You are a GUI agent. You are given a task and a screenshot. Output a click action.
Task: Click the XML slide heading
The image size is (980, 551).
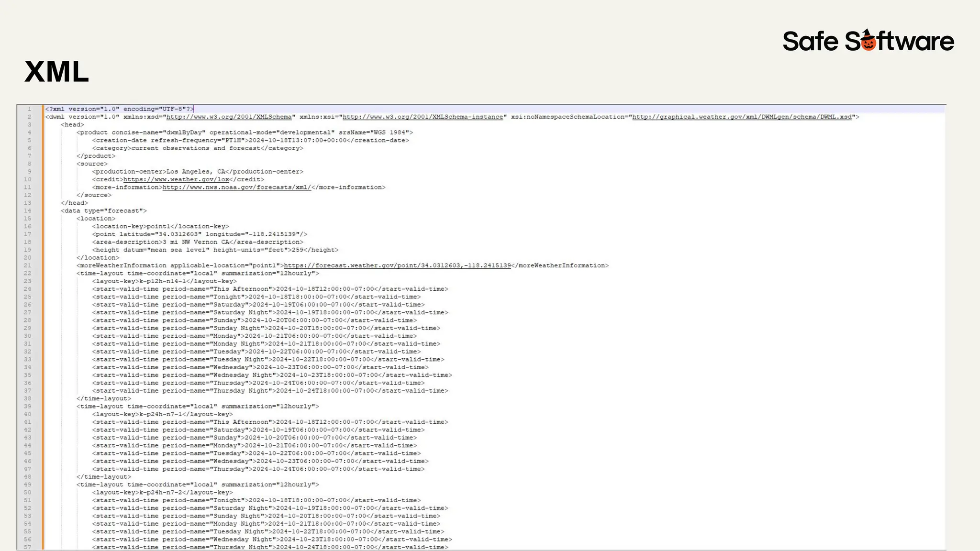[56, 72]
